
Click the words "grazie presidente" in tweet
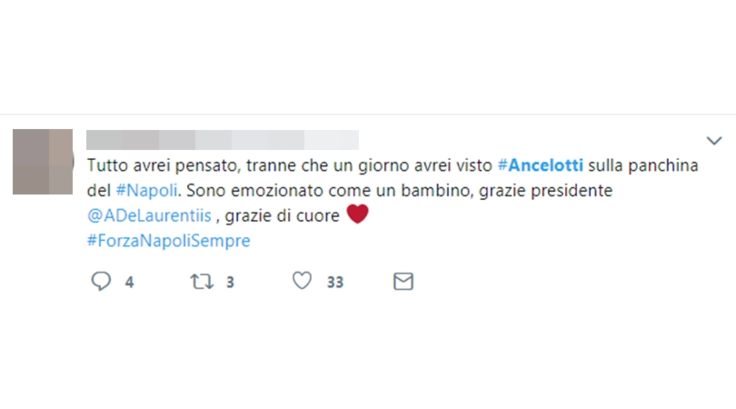[x=546, y=191]
